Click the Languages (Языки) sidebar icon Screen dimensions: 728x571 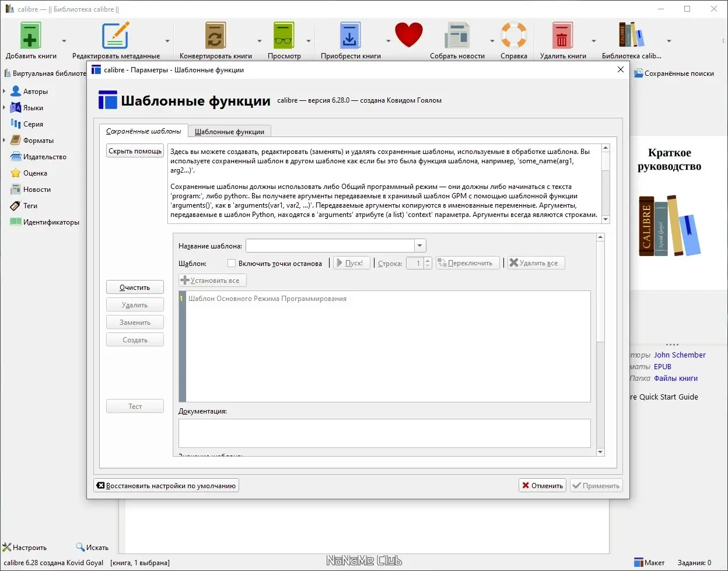tap(15, 108)
